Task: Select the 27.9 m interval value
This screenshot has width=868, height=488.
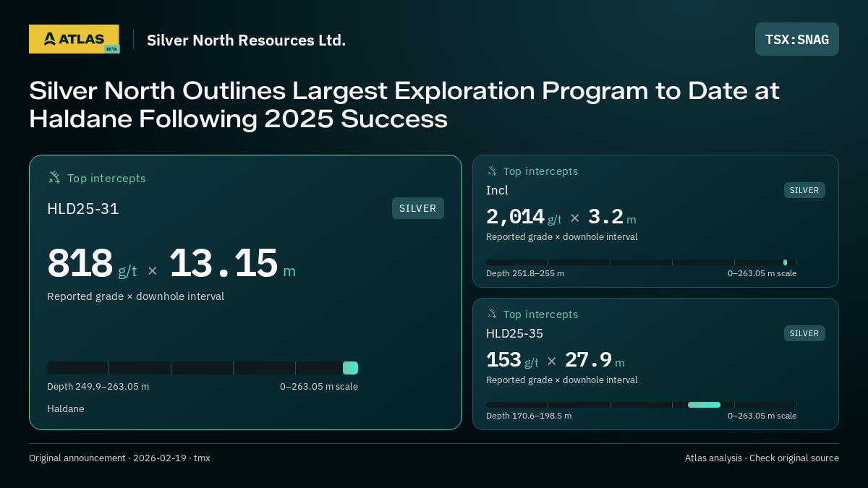Action: point(595,360)
